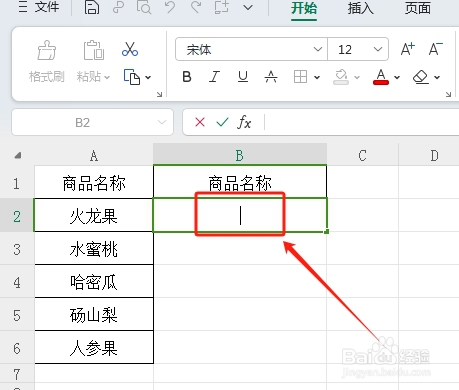
Task: Click cell A1 with 商品名称
Action: [94, 183]
